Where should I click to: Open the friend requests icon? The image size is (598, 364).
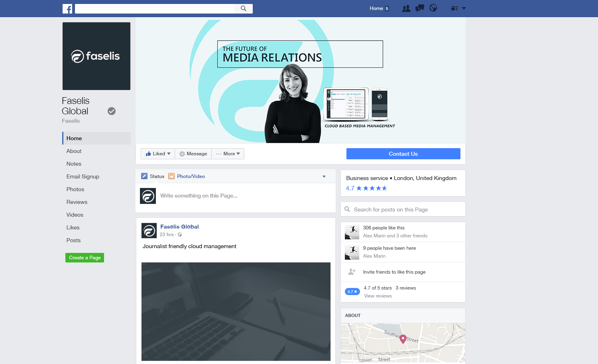coord(406,8)
